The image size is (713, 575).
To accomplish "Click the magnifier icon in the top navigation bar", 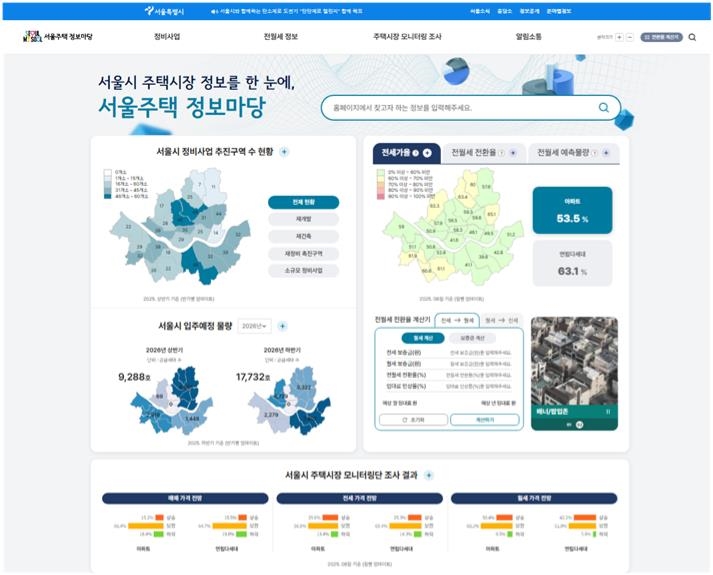I will [692, 37].
